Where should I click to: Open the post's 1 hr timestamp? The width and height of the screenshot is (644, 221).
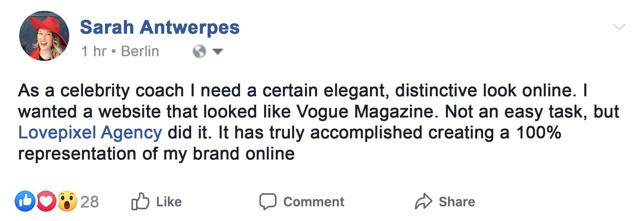click(x=94, y=51)
